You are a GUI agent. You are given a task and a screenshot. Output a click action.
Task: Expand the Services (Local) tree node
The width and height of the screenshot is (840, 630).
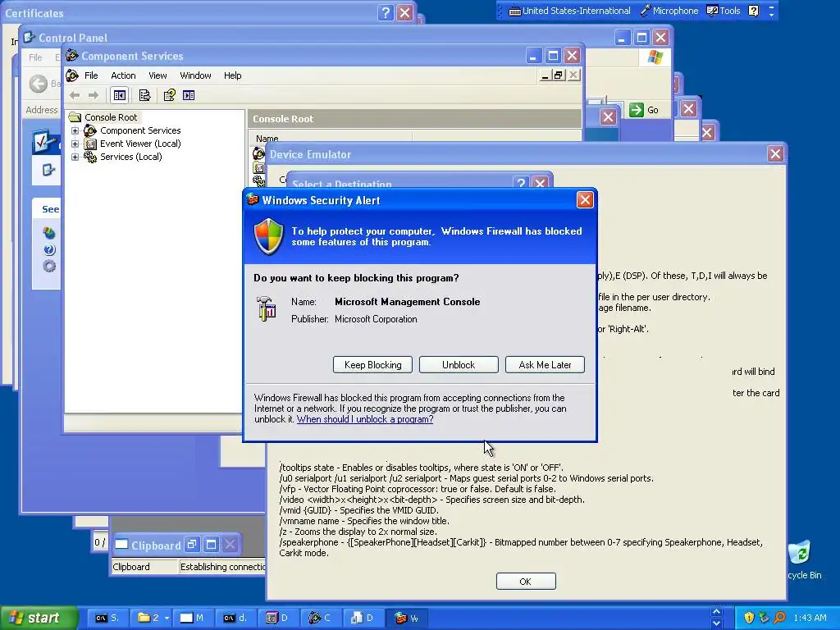point(75,157)
